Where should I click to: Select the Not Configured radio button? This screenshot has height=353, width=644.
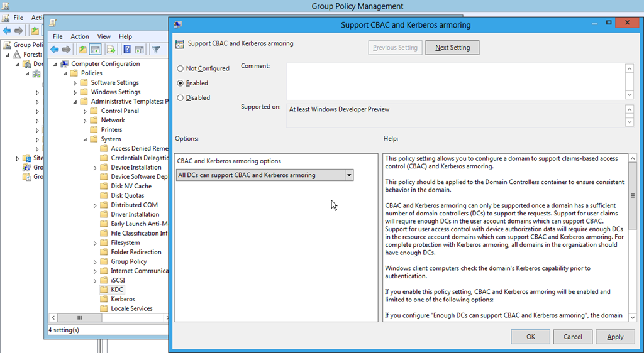(x=180, y=68)
